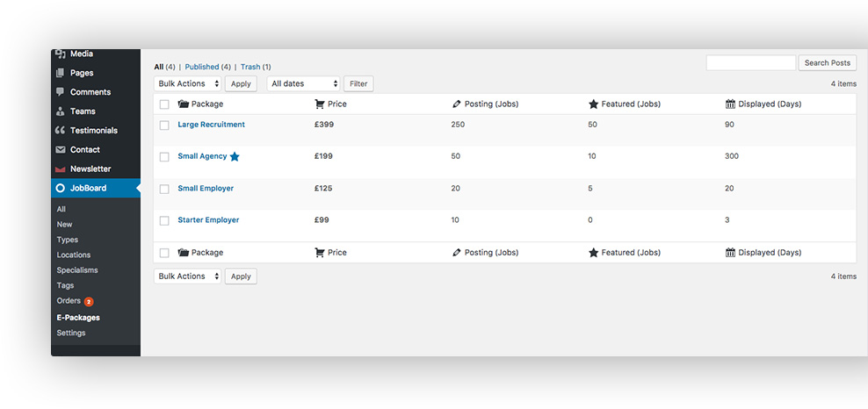Select the Small Employer row checkbox
Screen dimensions: 868x409
164,189
